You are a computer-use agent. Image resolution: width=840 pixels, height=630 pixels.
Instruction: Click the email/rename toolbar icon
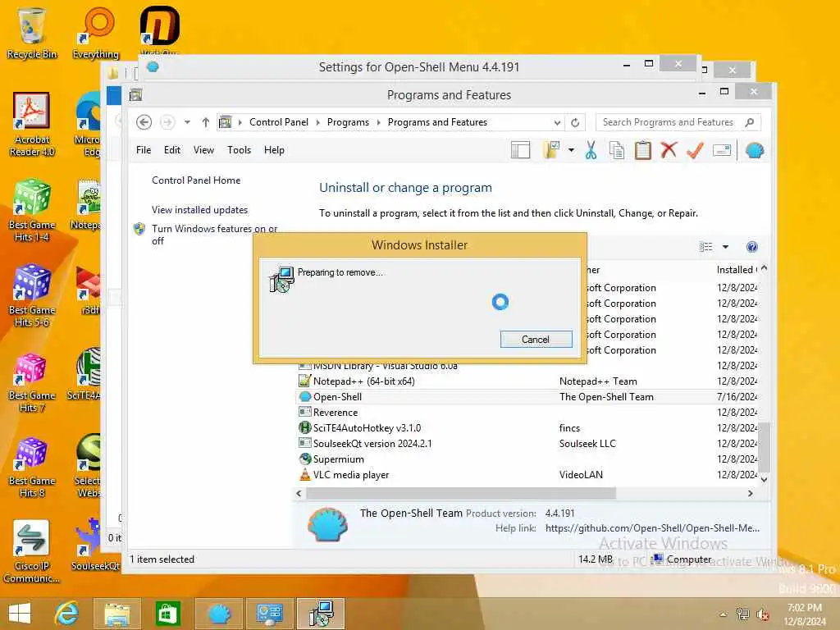click(722, 151)
